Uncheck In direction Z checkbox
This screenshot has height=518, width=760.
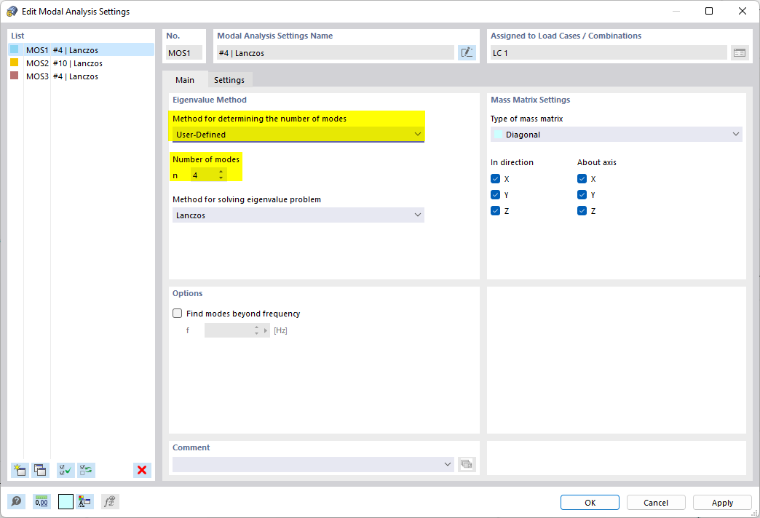(495, 211)
